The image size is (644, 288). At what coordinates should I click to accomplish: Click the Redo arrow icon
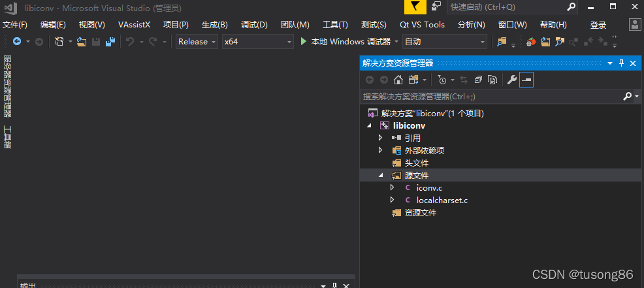pos(153,42)
